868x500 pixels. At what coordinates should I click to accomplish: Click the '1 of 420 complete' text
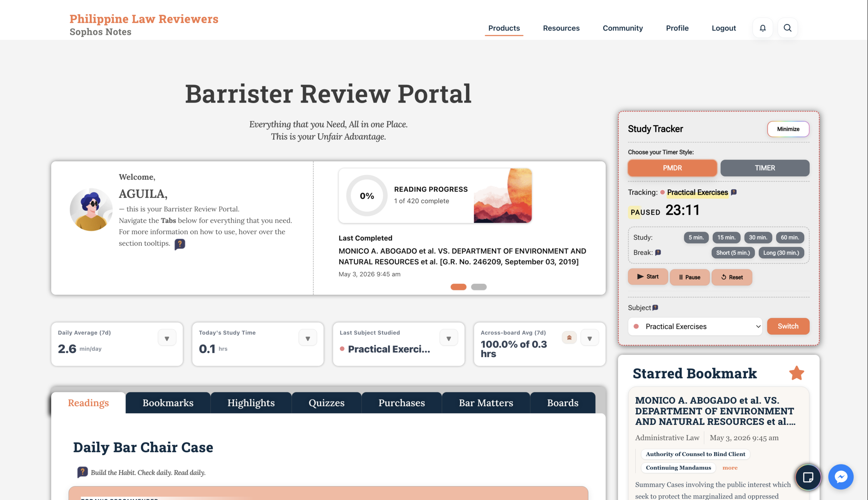tap(421, 201)
